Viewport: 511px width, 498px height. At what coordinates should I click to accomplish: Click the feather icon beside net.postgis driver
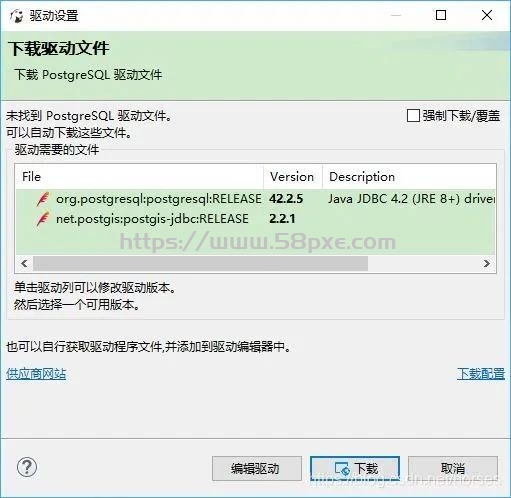43,219
